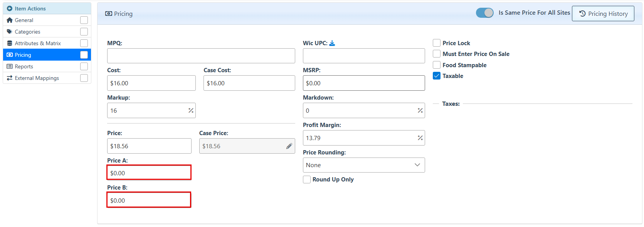Go to Attributes & Matrix section
This screenshot has height=227, width=644.
(x=38, y=43)
